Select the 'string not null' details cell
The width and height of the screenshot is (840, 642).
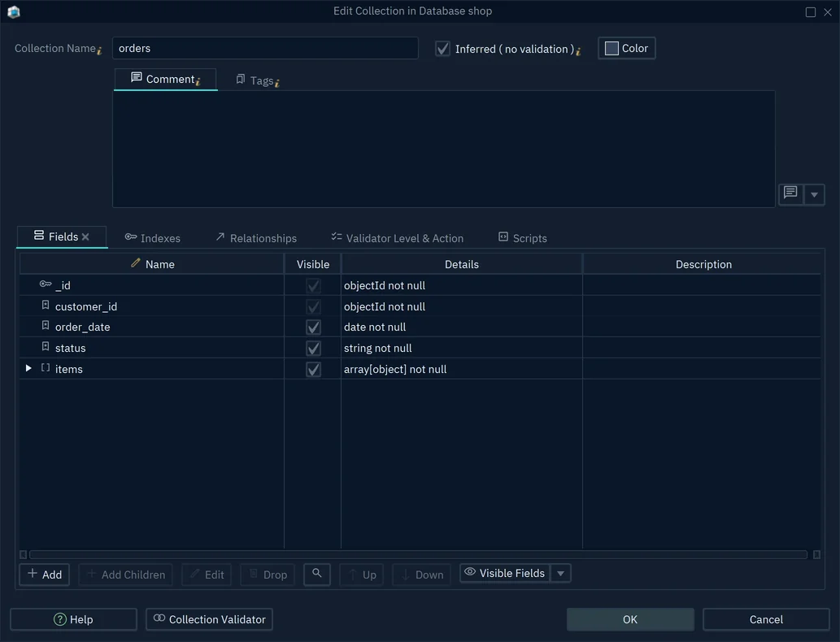click(x=461, y=348)
